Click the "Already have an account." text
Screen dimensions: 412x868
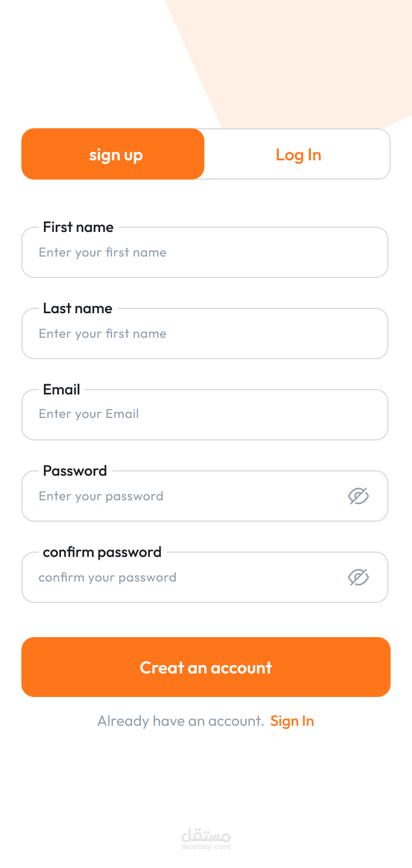pyautogui.click(x=181, y=721)
